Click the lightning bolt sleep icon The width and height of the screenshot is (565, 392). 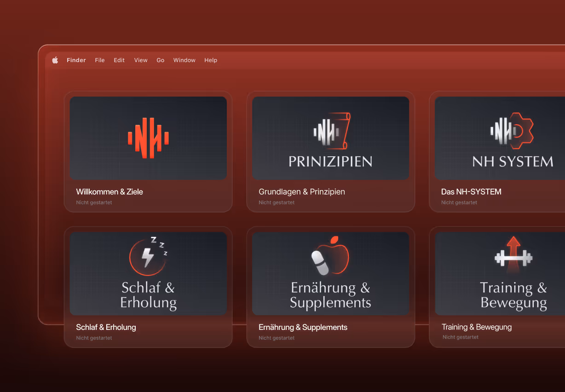pyautogui.click(x=148, y=256)
